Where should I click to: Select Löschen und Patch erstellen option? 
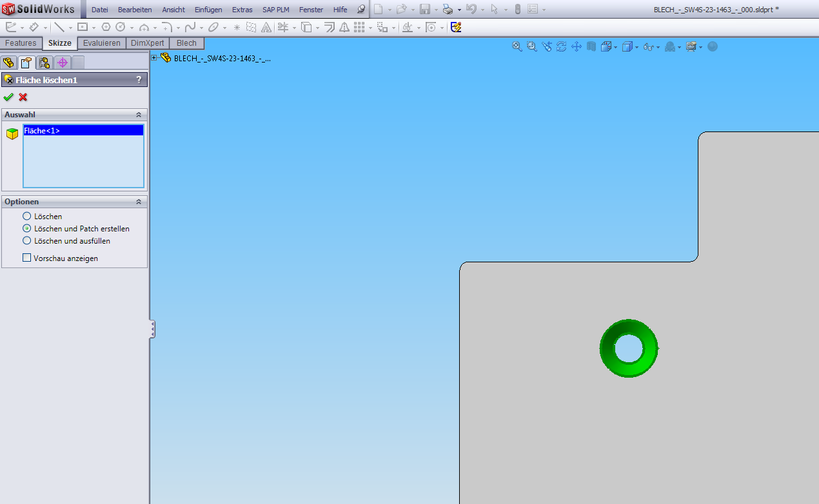(x=26, y=229)
